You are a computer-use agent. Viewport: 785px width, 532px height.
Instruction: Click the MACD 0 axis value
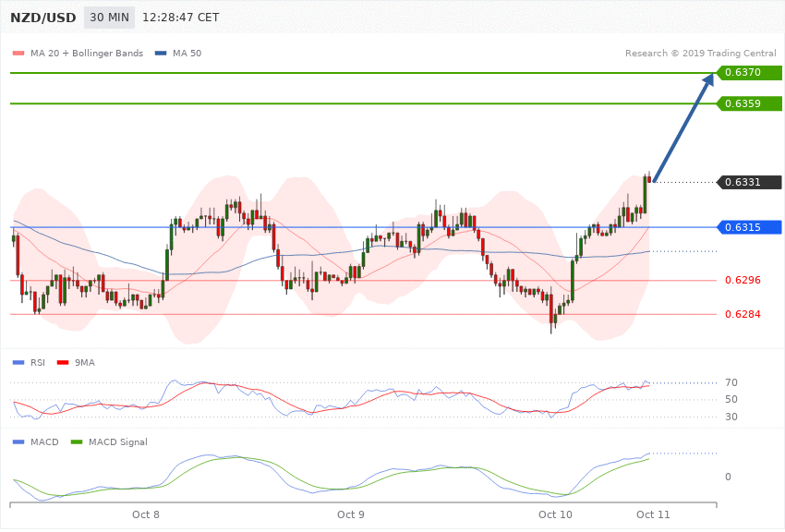click(728, 477)
